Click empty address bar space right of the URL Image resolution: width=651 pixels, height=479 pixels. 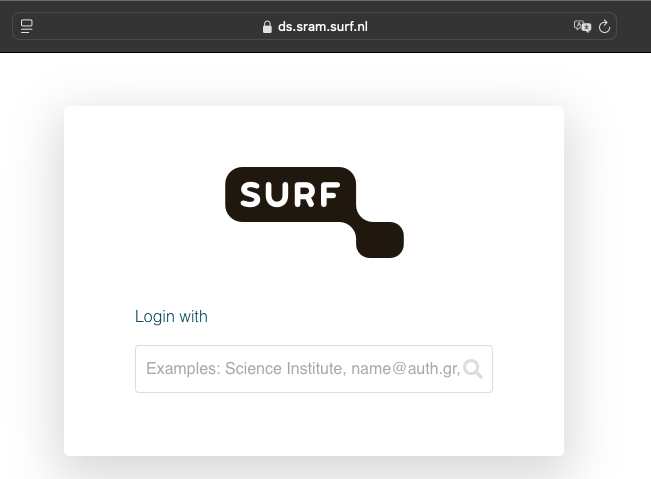[x=469, y=27]
